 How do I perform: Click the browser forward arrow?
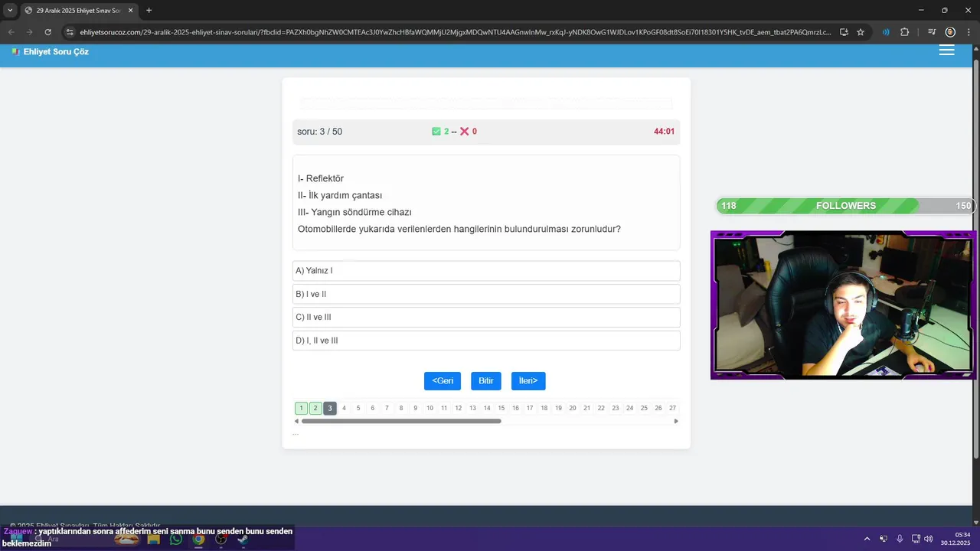point(29,32)
